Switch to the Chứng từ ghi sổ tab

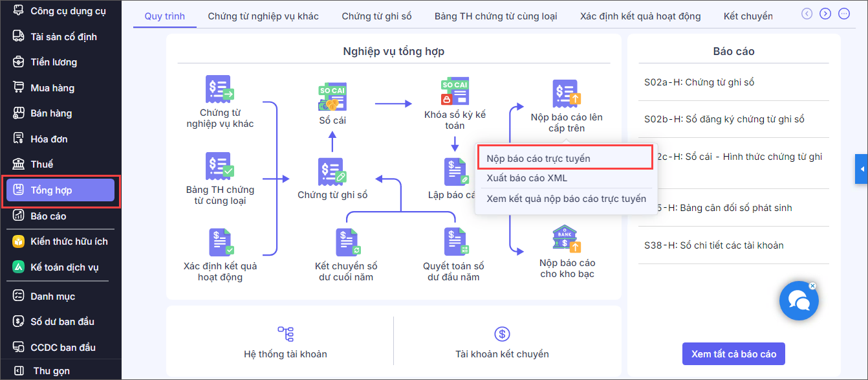376,16
